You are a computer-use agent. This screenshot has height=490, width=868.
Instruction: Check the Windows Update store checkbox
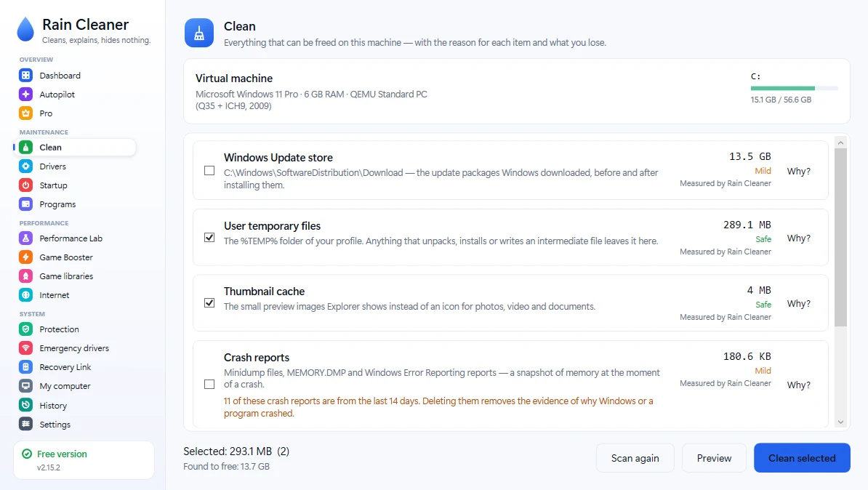pos(209,171)
